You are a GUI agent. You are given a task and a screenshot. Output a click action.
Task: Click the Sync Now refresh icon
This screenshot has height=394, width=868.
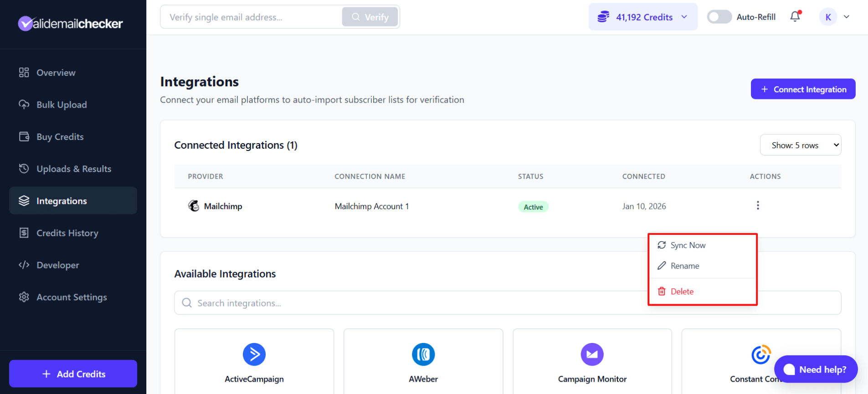(662, 245)
